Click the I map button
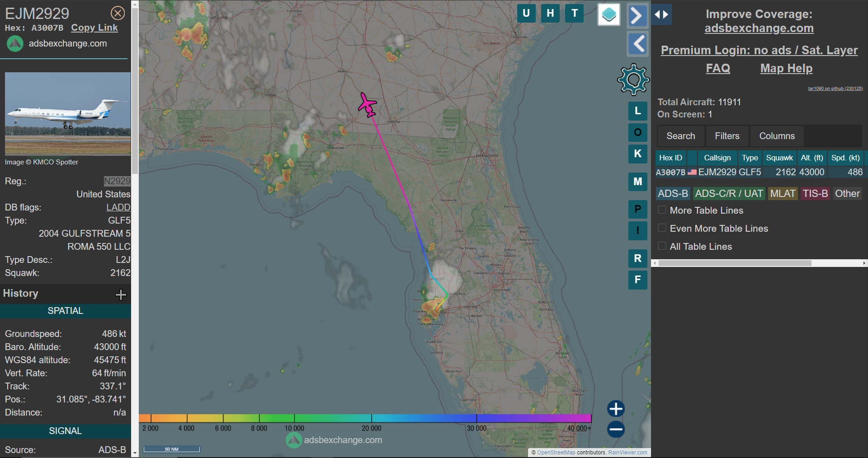Viewport: 868px width, 458px height. click(x=638, y=231)
